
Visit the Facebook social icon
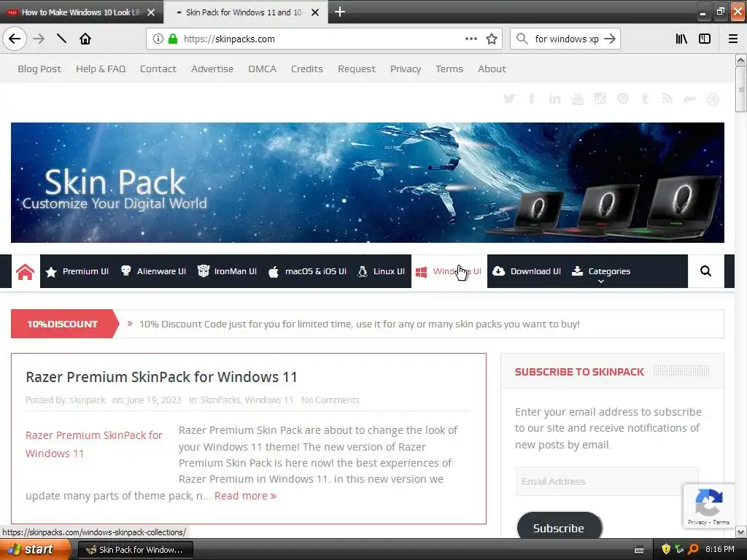pyautogui.click(x=532, y=98)
